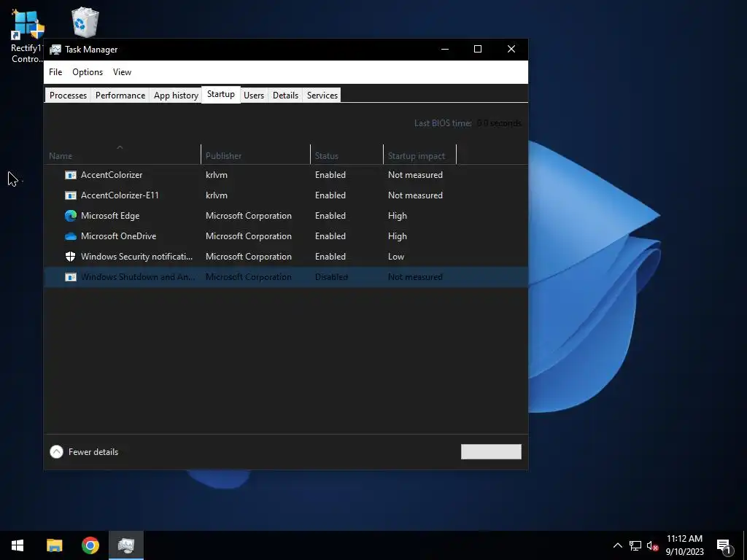Screen dimensions: 747x560
Task: Open the File menu
Action: tap(55, 72)
